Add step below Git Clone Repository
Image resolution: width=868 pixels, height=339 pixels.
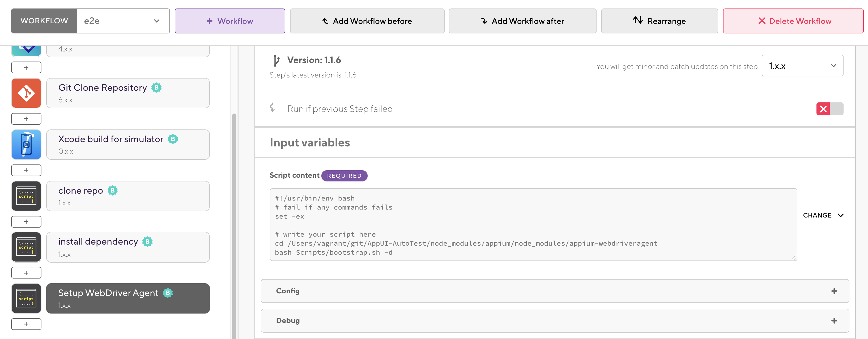tap(26, 119)
